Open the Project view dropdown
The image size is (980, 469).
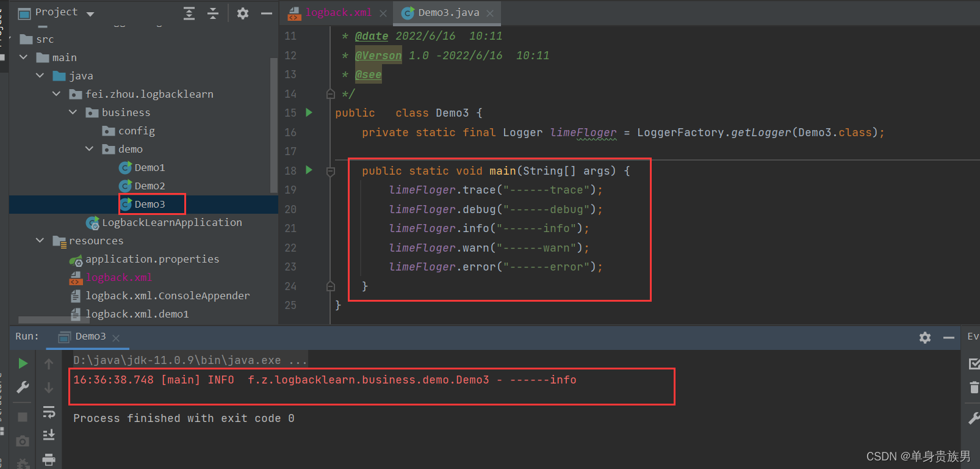[90, 13]
